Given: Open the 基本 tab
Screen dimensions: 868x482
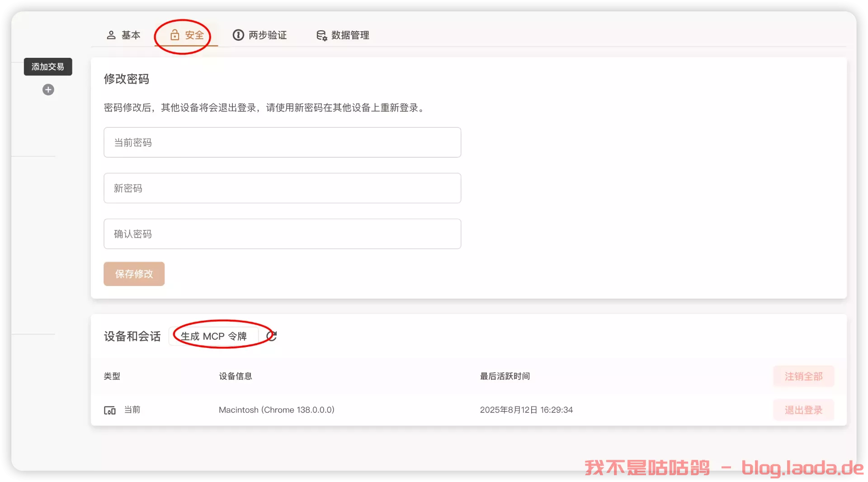Looking at the screenshot, I should (123, 35).
